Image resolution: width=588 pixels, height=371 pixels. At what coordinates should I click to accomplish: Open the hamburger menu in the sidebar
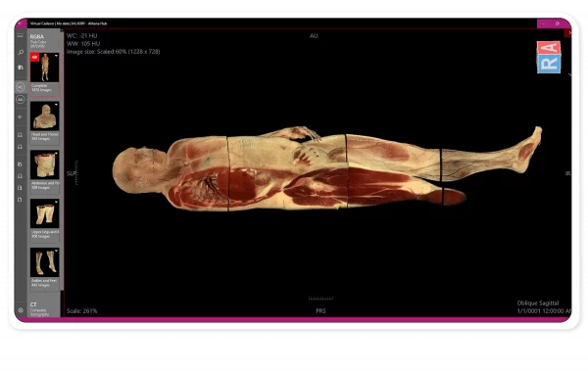click(x=21, y=35)
